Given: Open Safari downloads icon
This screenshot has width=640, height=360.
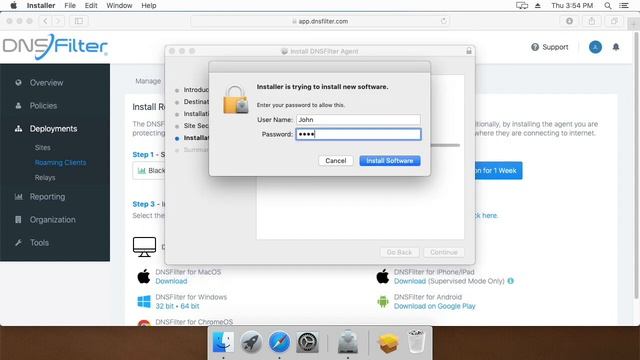Looking at the screenshot, I should pyautogui.click(x=569, y=21).
